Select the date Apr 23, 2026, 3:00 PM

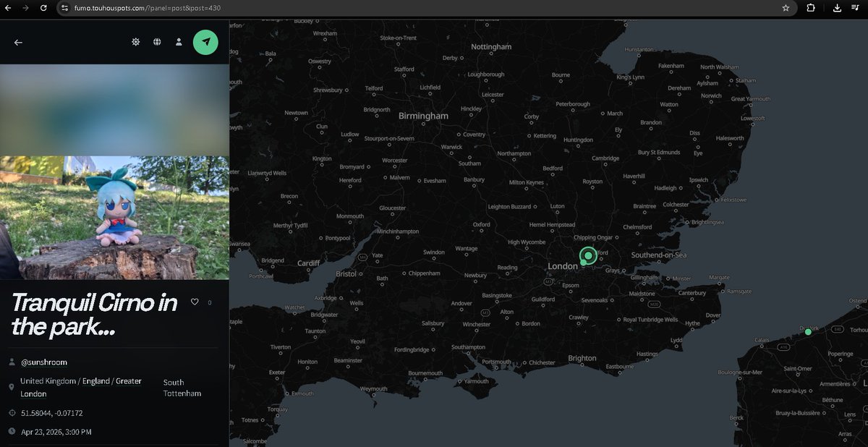point(56,432)
